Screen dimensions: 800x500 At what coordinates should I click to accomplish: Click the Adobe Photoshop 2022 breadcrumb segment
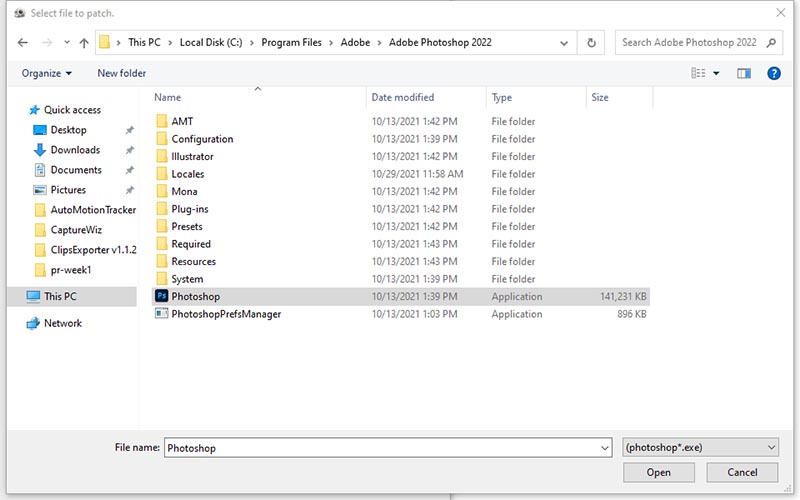coord(440,42)
